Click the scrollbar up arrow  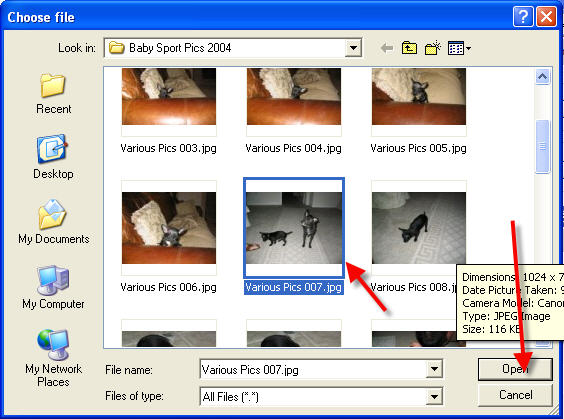pyautogui.click(x=542, y=77)
